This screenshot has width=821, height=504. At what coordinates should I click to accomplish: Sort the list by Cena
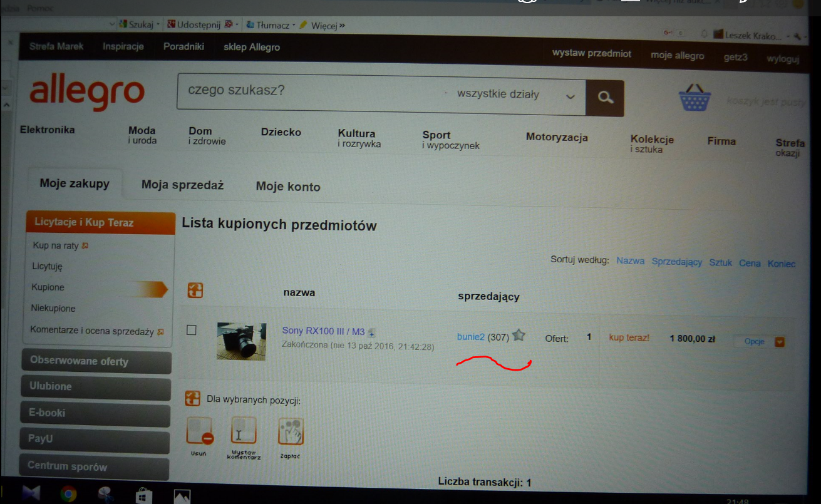[x=750, y=263]
